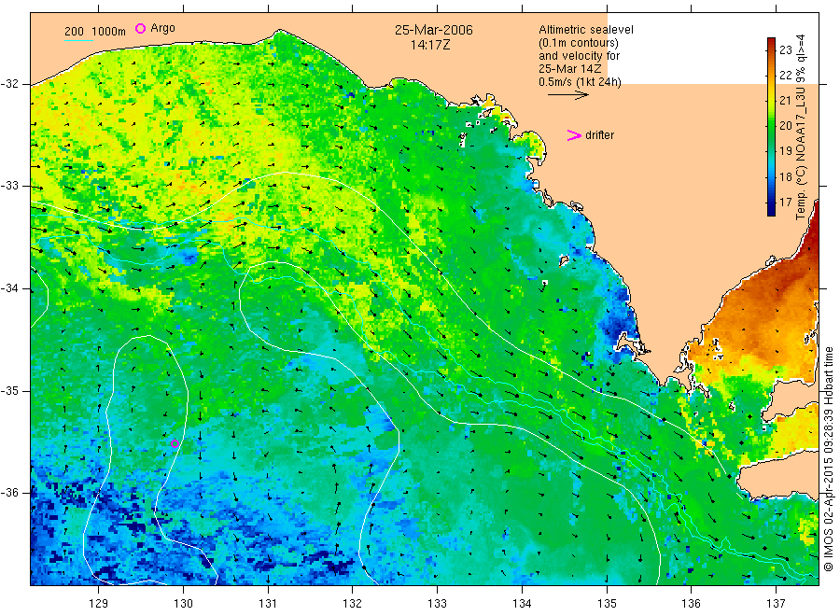Click colorbar value 17

click(785, 202)
